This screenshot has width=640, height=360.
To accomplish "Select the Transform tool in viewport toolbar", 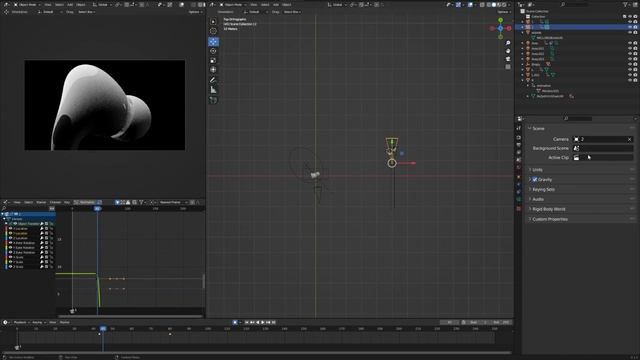I will coord(213,70).
